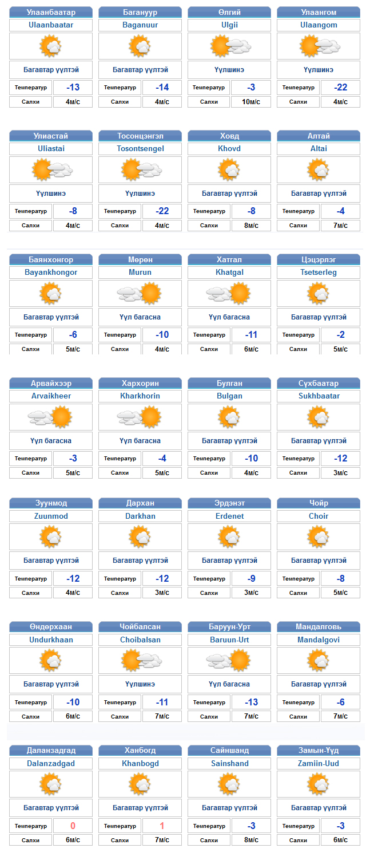Click Ulaangom temperature value -22
Image resolution: width=366 pixels, height=868 pixels.
(x=341, y=87)
